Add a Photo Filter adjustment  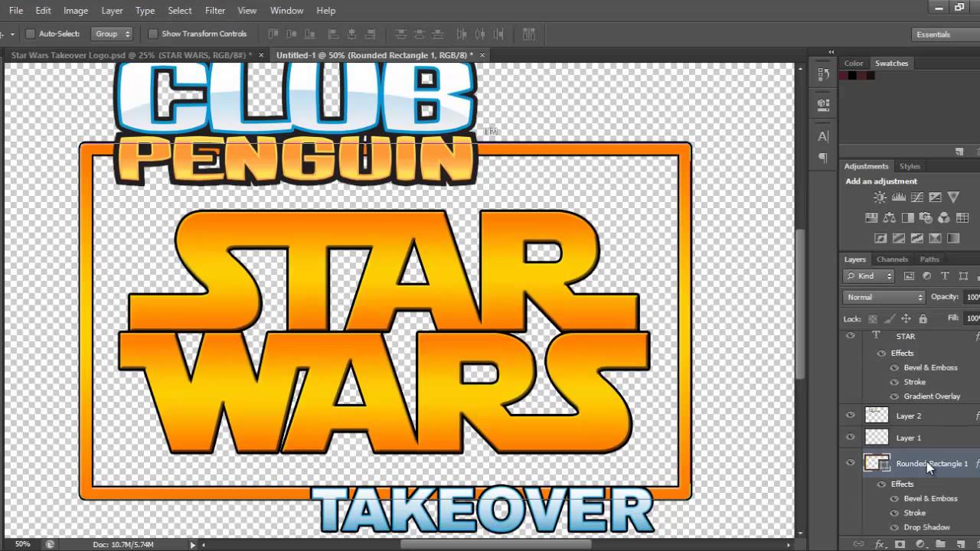point(926,218)
